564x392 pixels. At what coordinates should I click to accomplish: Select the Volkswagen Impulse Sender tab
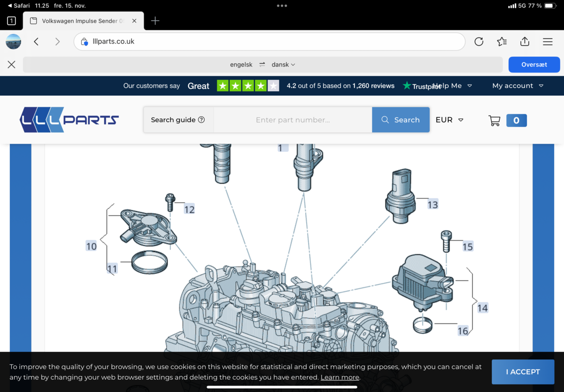[78, 21]
